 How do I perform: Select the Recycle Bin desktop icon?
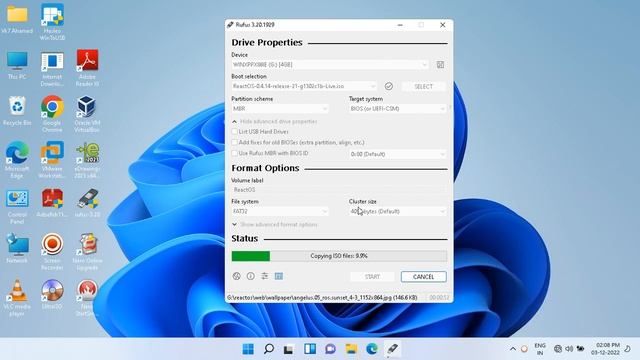click(x=17, y=111)
